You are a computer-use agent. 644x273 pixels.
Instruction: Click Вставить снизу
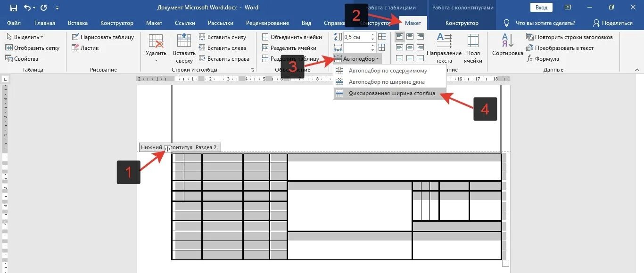point(223,37)
